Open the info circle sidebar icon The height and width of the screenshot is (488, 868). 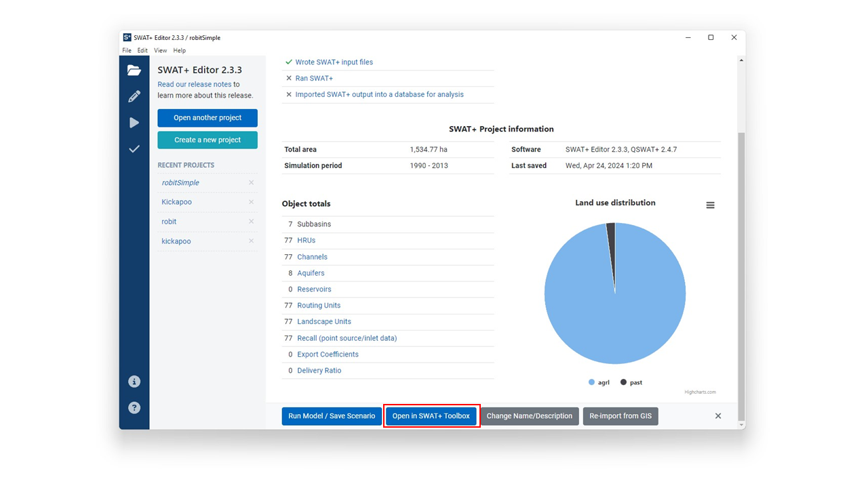tap(134, 382)
